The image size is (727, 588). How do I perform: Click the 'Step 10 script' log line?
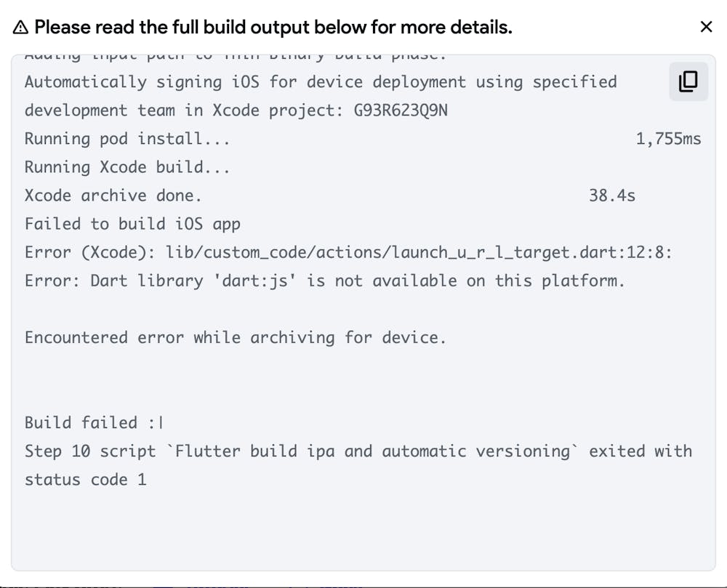[x=358, y=451]
